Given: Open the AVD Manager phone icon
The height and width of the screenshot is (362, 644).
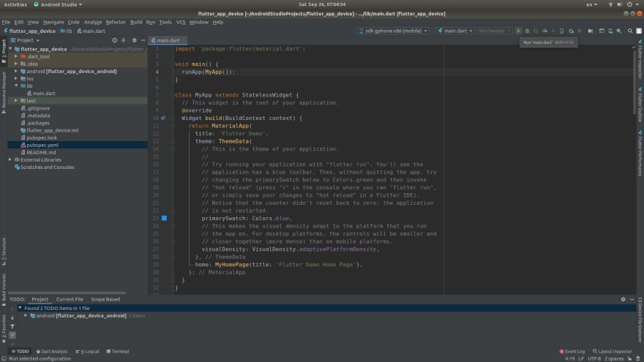Looking at the screenshot, I should [610, 31].
